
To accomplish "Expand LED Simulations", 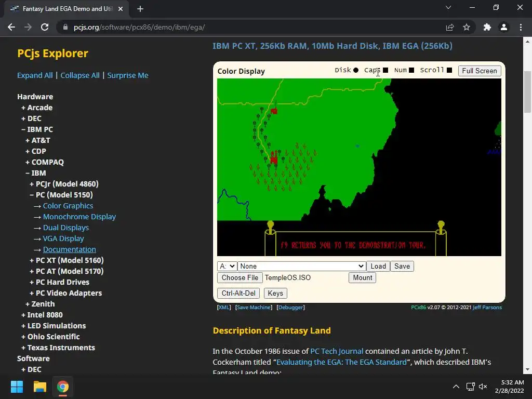I will 54,326.
